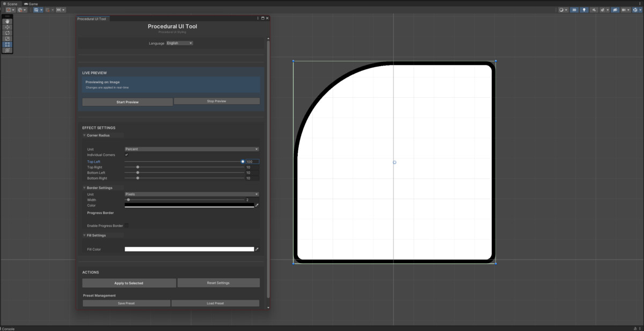Select the Scale tool
Viewport: 644px width, 331px height.
click(6, 38)
